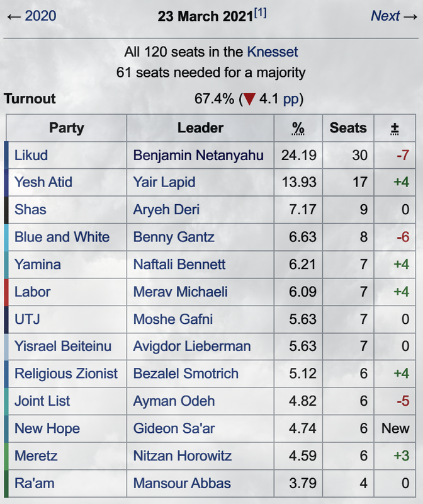Open the Likud party link
Screen dimensions: 423x504
31,155
